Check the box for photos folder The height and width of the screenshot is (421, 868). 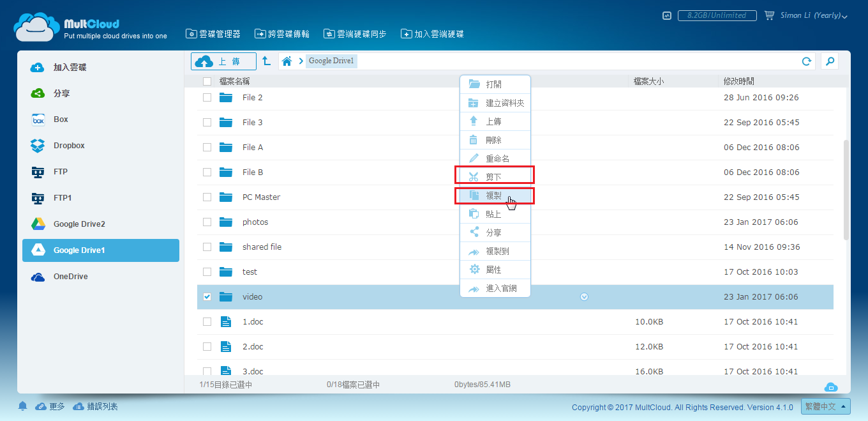coord(207,222)
